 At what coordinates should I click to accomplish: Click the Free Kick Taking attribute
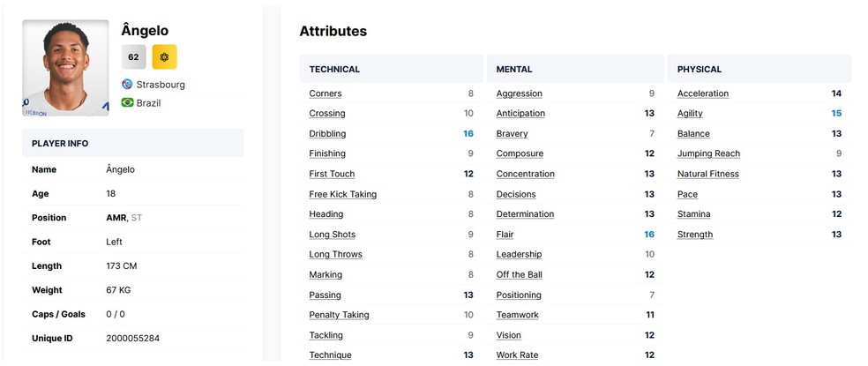(x=342, y=194)
